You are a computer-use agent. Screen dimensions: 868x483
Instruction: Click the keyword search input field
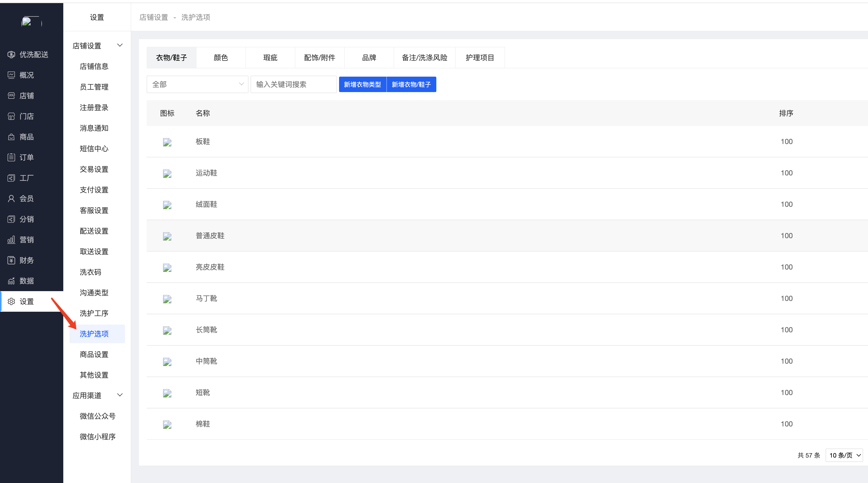(x=293, y=84)
